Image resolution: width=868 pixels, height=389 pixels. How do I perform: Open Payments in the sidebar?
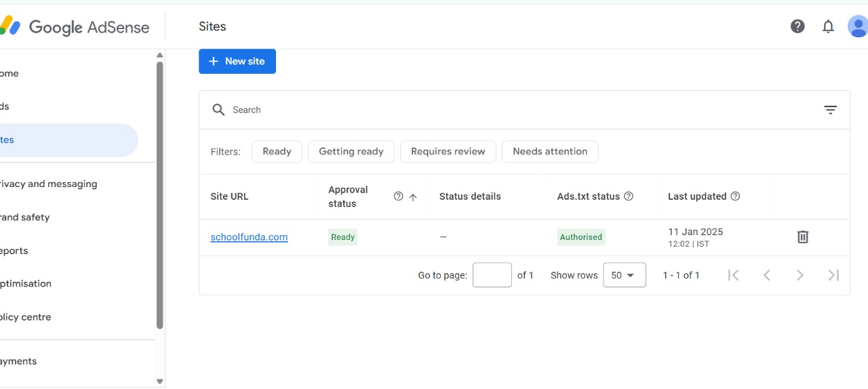tap(68, 361)
